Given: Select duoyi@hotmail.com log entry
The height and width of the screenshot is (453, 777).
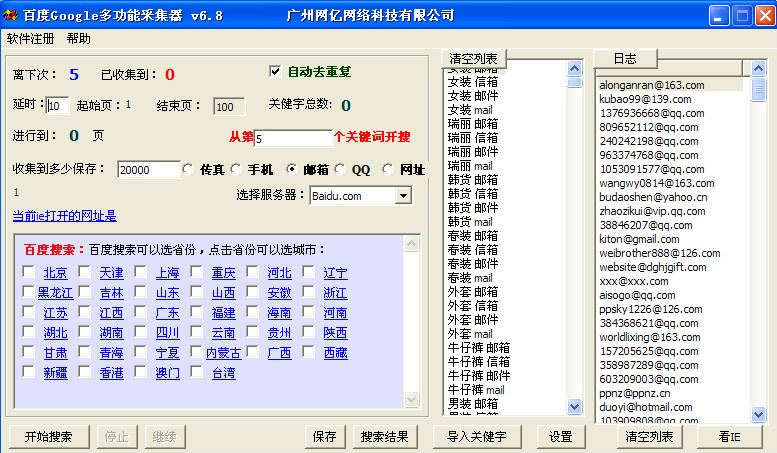Looking at the screenshot, I should pos(646,407).
